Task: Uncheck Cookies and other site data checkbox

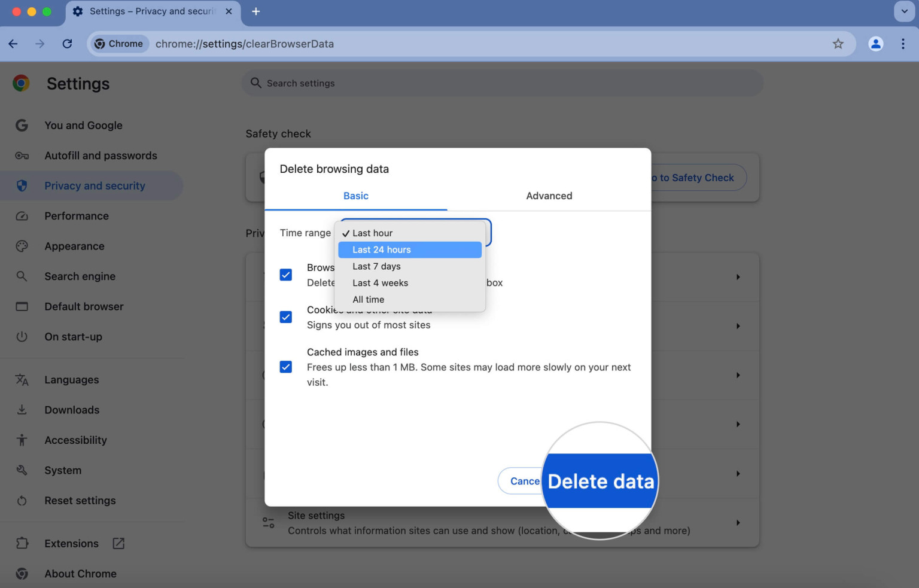Action: pyautogui.click(x=286, y=317)
